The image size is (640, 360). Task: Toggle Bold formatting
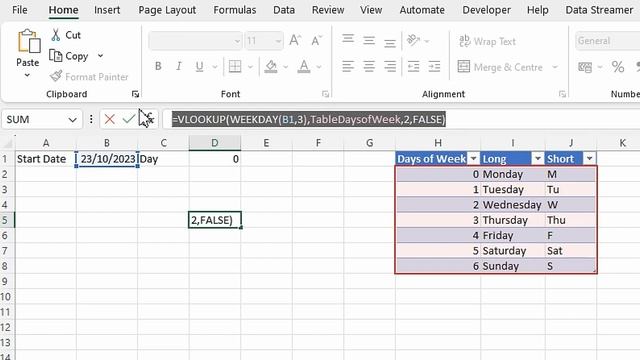coord(158,66)
